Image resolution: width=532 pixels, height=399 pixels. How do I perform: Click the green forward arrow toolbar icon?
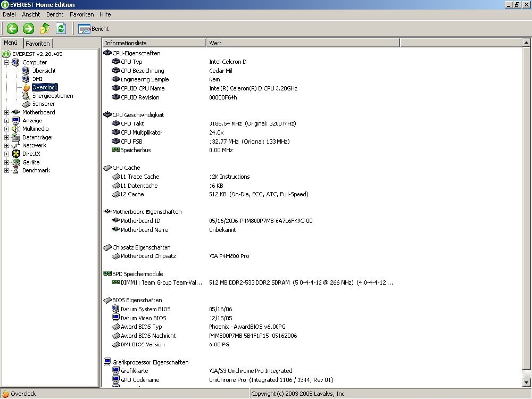tap(28, 29)
